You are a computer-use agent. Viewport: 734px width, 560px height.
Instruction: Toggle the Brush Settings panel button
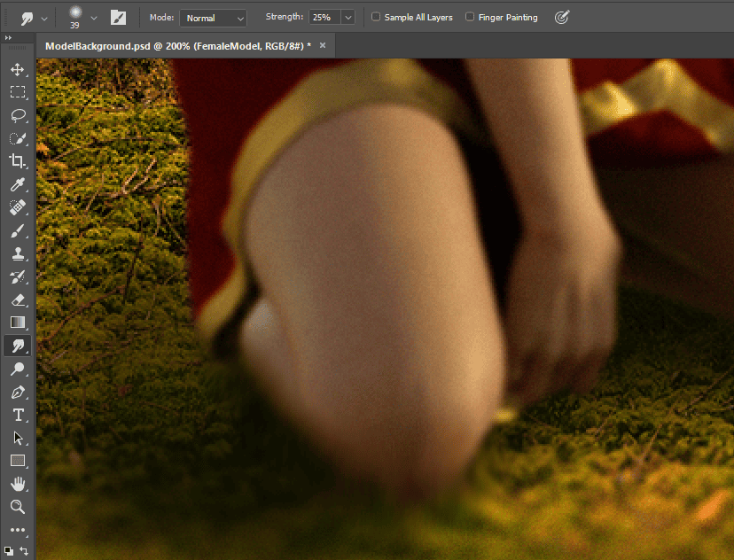[118, 16]
